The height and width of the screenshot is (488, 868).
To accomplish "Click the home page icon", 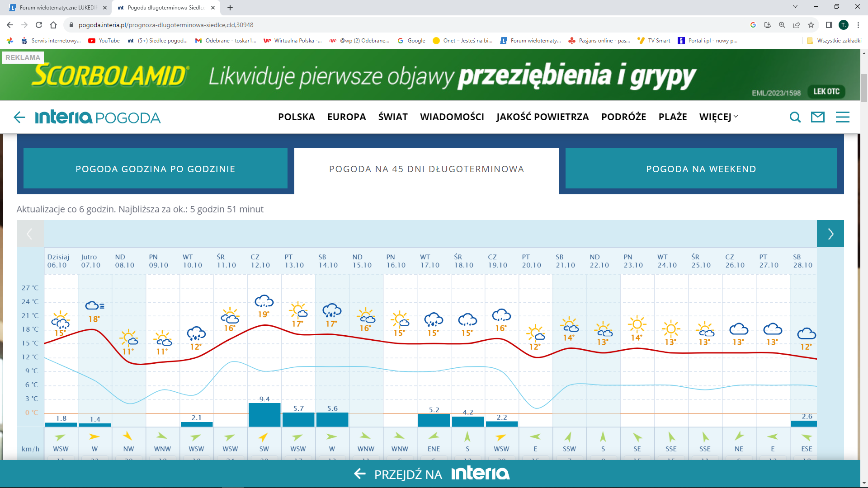I will [53, 25].
